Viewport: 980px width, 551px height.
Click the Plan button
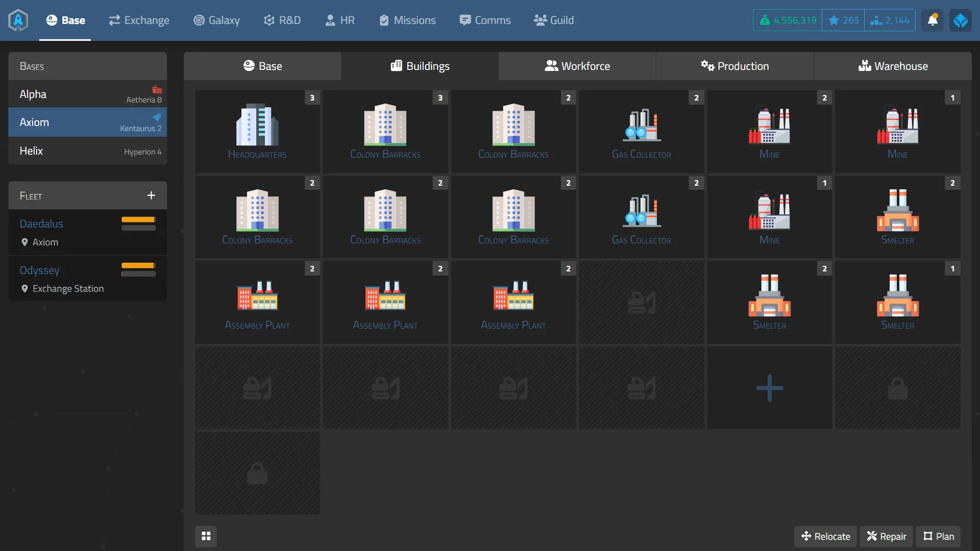click(938, 536)
